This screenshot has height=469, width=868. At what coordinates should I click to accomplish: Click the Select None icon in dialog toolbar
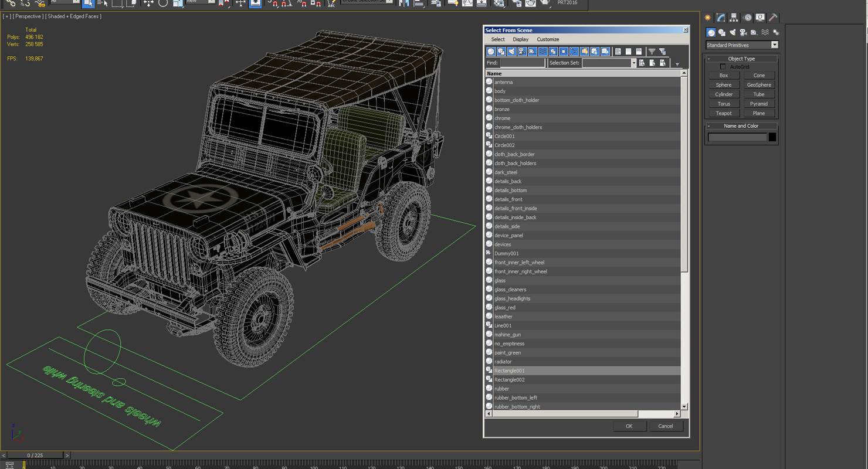click(x=628, y=52)
